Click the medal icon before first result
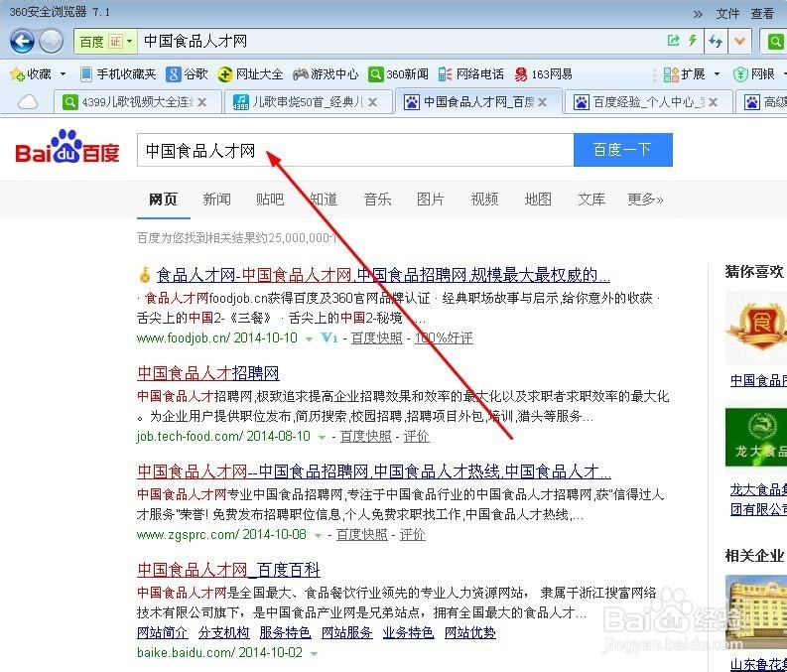The height and width of the screenshot is (672, 787). [145, 275]
